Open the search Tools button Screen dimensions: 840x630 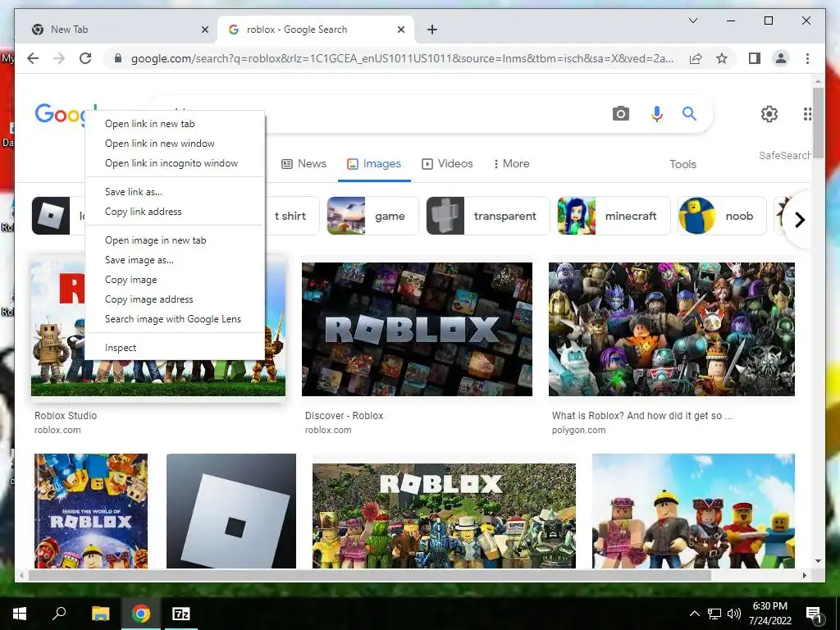(682, 164)
